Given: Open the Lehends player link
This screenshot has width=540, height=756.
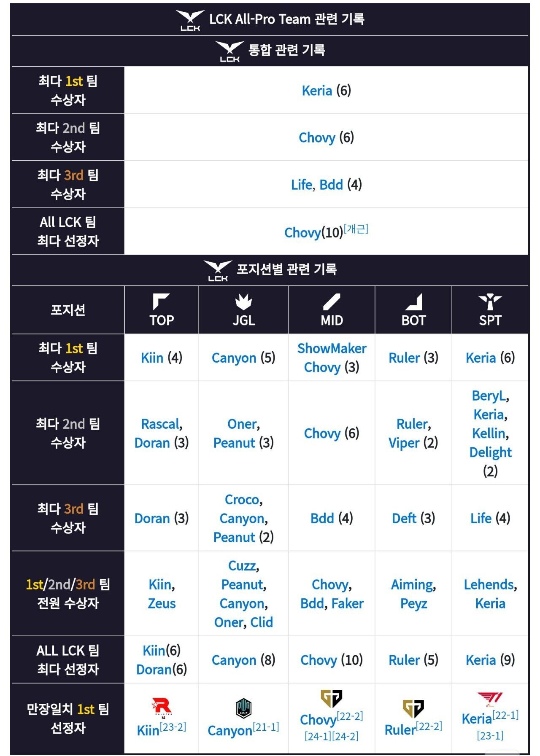Looking at the screenshot, I should point(489,584).
